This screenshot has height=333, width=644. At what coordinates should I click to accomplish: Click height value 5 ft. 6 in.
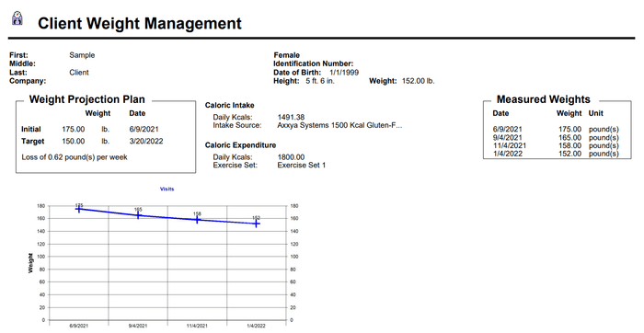320,81
